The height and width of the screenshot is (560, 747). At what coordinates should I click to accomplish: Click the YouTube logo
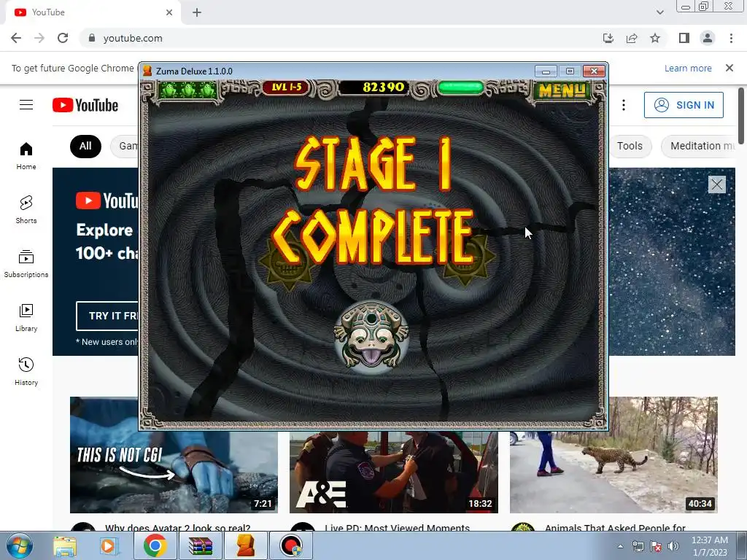click(x=85, y=105)
